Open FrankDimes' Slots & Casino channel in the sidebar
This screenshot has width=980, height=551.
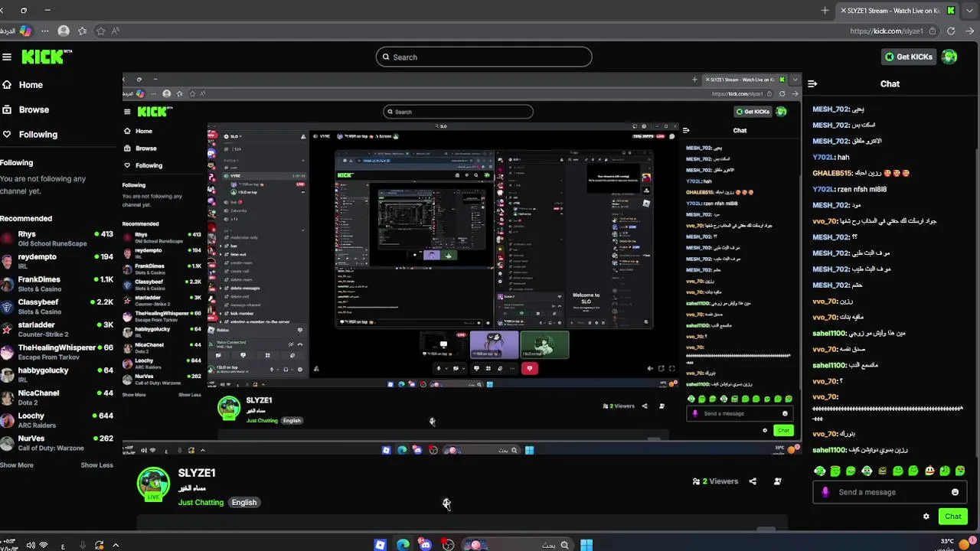tap(57, 284)
